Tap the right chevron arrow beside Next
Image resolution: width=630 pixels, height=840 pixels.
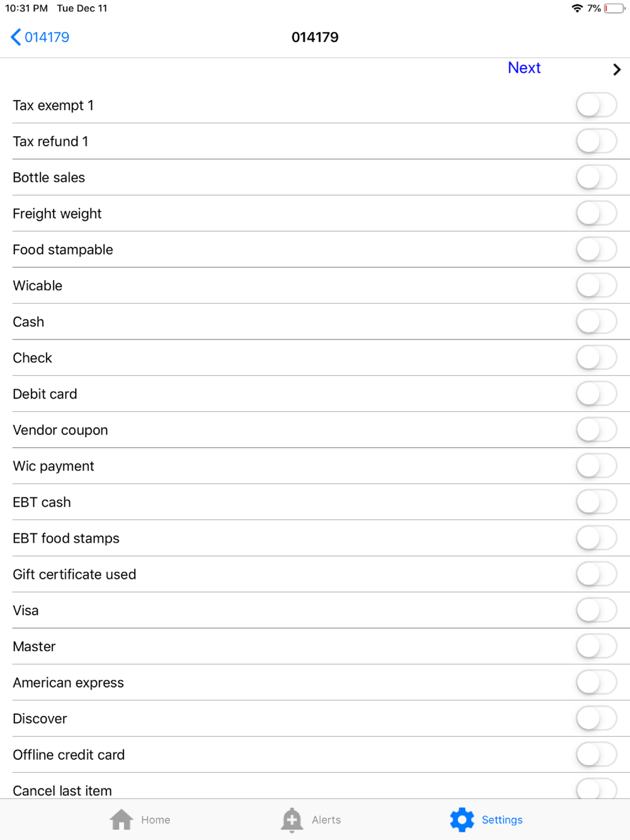coord(617,69)
